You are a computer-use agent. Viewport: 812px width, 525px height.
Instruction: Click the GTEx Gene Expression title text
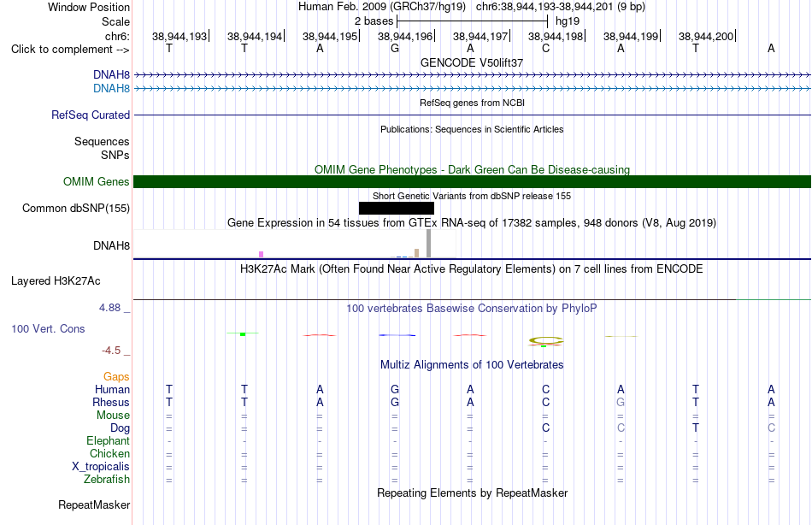(x=472, y=223)
